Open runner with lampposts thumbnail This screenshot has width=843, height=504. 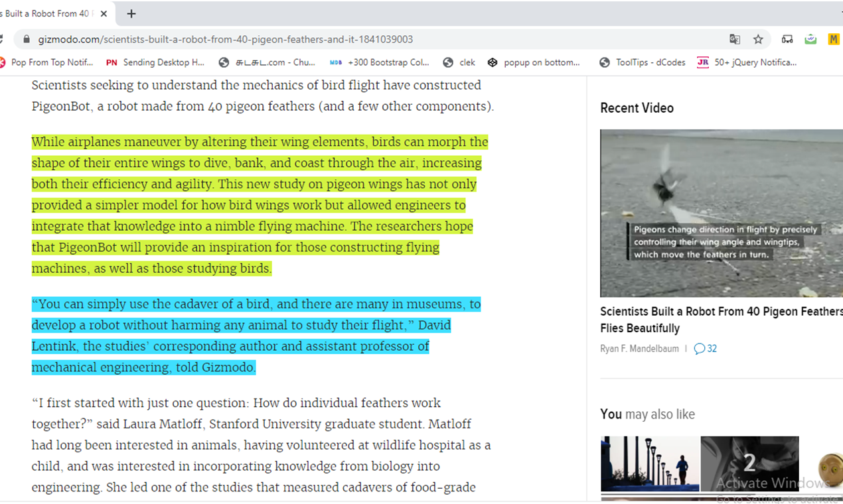click(x=650, y=464)
